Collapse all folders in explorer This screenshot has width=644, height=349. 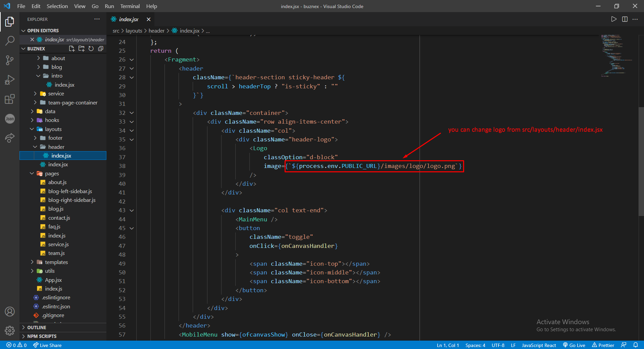(x=100, y=49)
